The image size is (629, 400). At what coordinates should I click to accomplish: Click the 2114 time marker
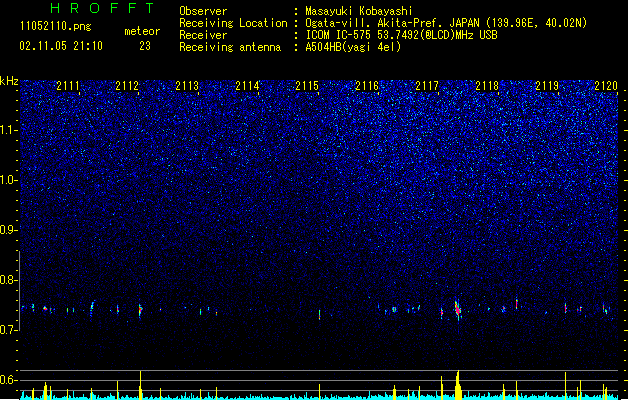[247, 86]
